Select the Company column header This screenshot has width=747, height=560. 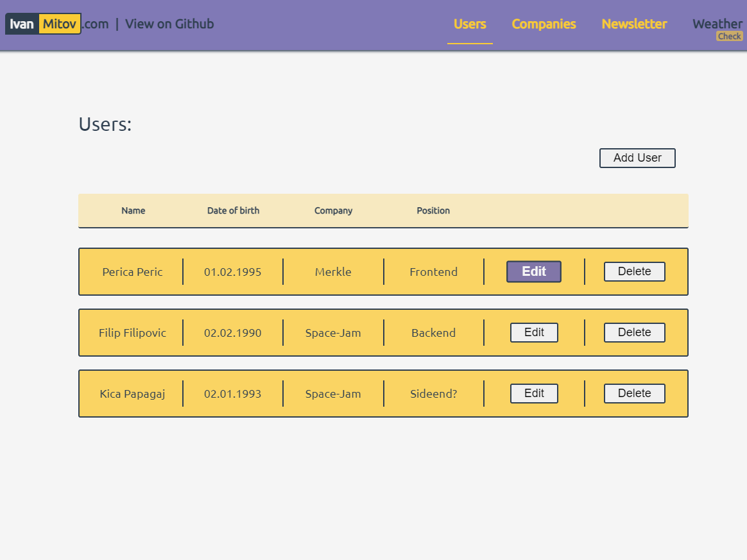(x=333, y=210)
